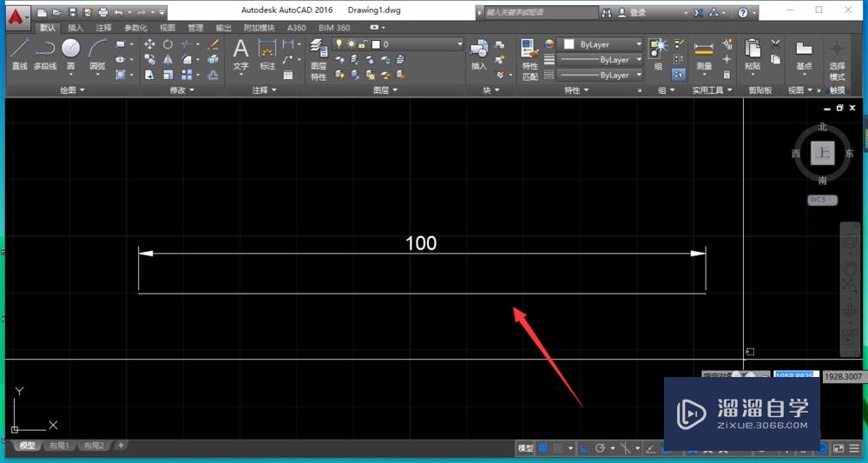
Task: Switch to the Output (输出) ribbon tab
Action: (224, 27)
